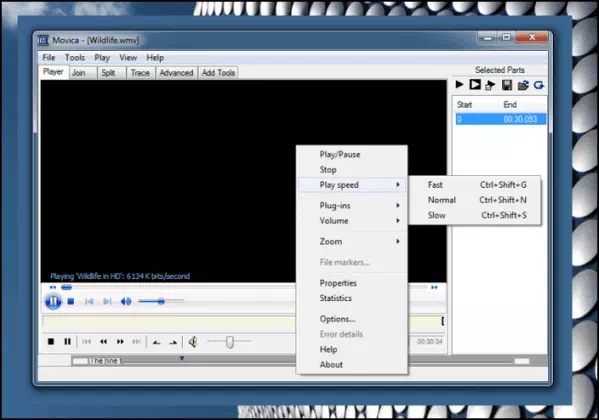The width and height of the screenshot is (599, 420).
Task: Click the fast-forward double arrow in lower toolbar
Action: 120,342
